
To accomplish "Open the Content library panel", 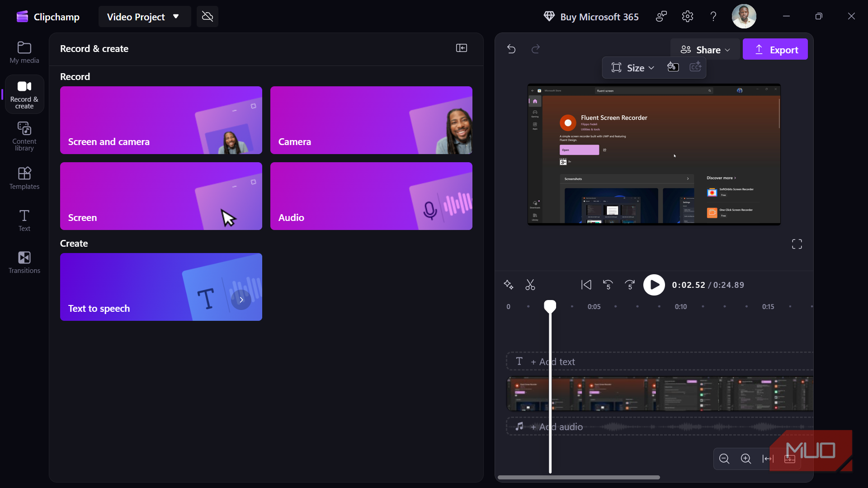I will [24, 136].
